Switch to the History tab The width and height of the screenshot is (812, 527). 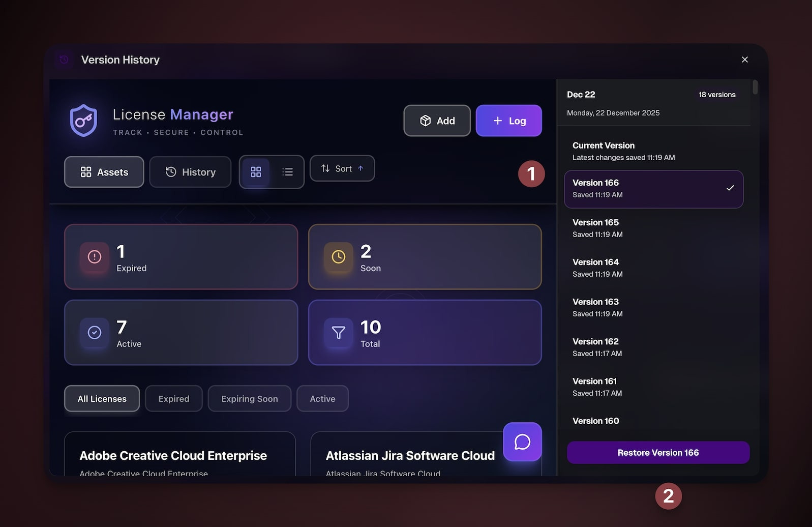190,172
